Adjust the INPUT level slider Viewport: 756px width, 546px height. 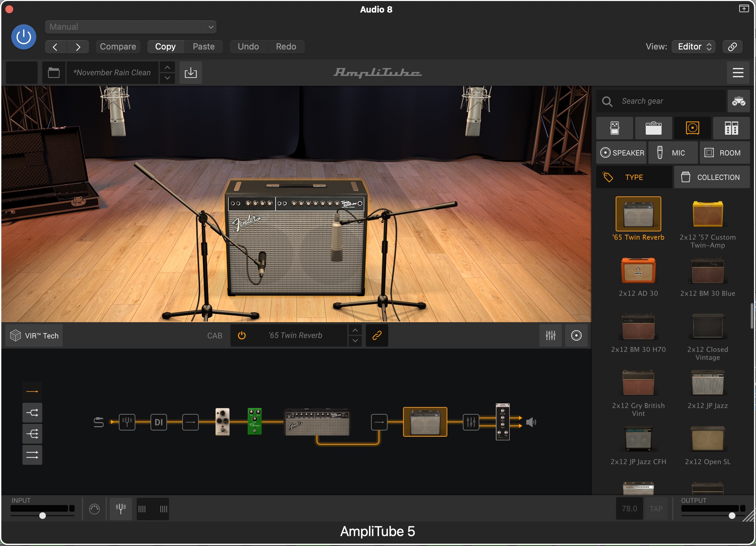click(42, 516)
